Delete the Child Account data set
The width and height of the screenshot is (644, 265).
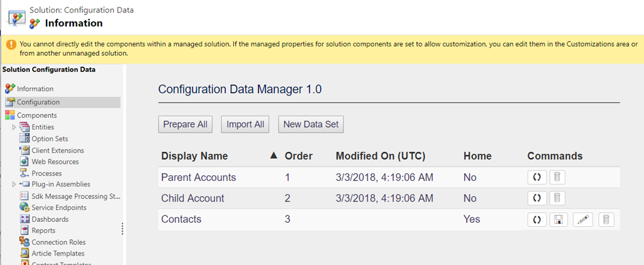click(557, 198)
